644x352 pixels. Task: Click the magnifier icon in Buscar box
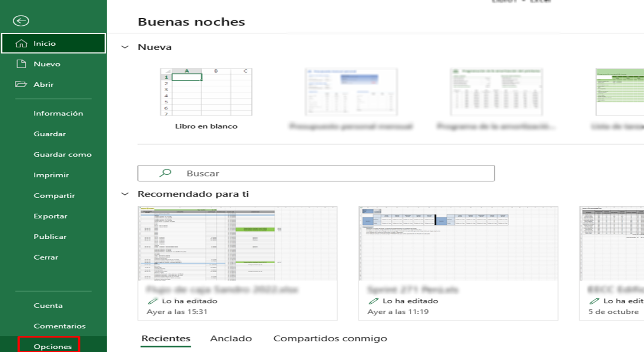click(x=165, y=173)
